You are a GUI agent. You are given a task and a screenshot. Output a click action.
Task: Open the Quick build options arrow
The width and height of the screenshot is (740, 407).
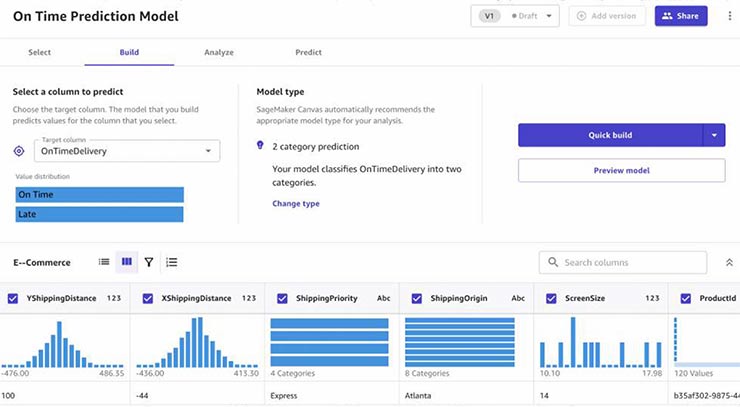tap(714, 135)
